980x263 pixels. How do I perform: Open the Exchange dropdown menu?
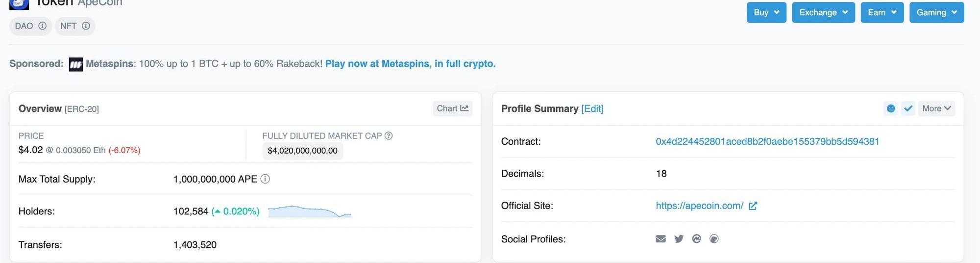823,13
